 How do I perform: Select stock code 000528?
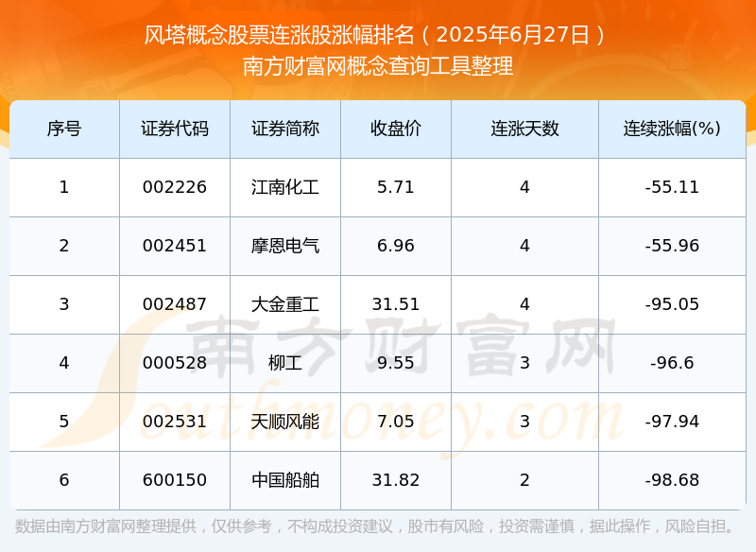click(x=175, y=363)
